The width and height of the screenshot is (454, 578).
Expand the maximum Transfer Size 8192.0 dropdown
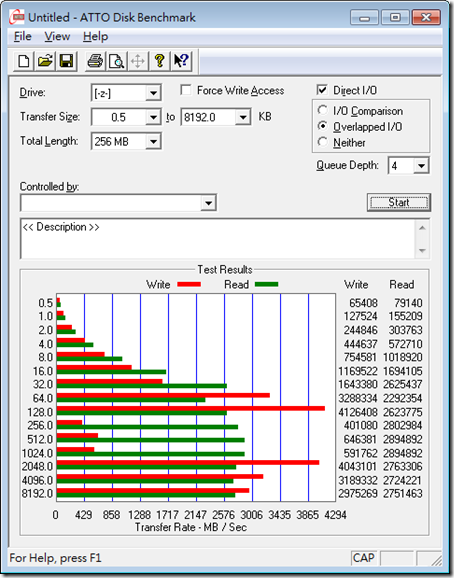click(243, 117)
